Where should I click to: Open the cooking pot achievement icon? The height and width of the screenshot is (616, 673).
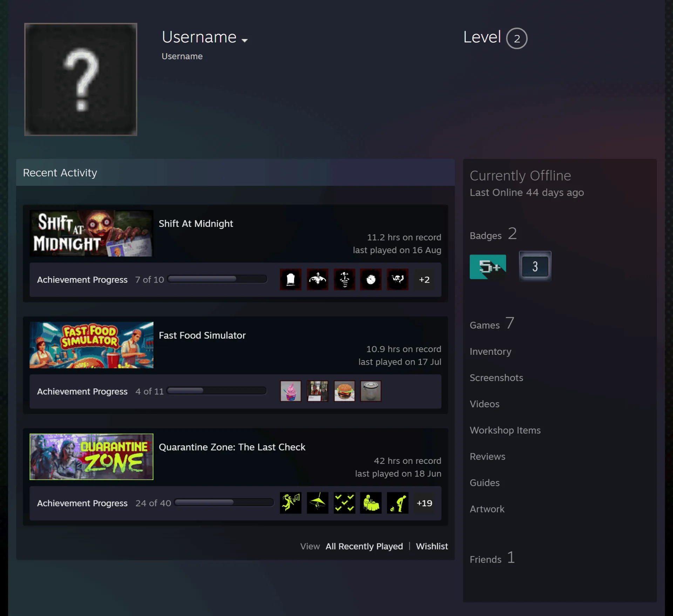pyautogui.click(x=371, y=391)
